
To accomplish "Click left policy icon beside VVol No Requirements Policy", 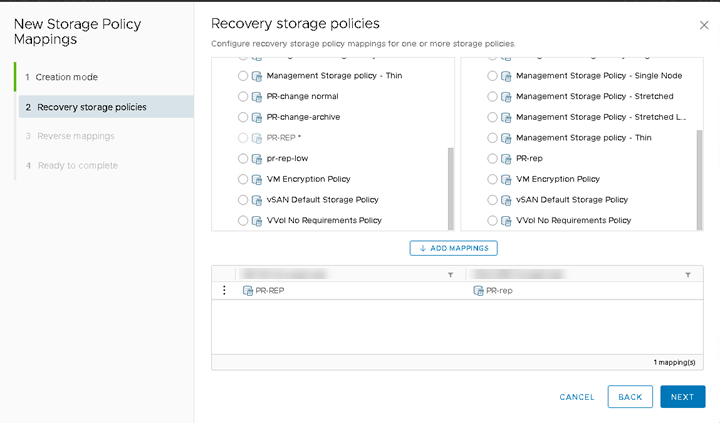I will click(x=257, y=221).
